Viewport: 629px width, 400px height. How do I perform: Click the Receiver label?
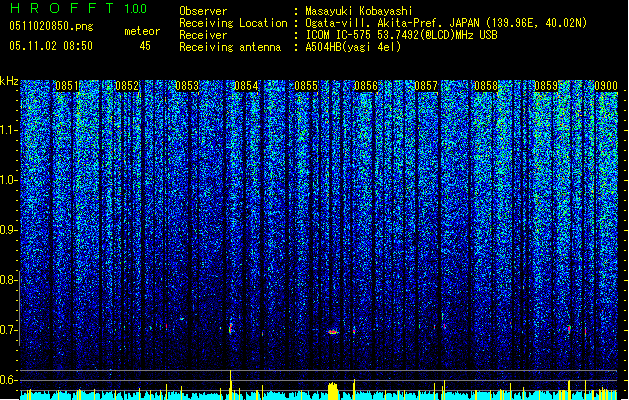[203, 35]
